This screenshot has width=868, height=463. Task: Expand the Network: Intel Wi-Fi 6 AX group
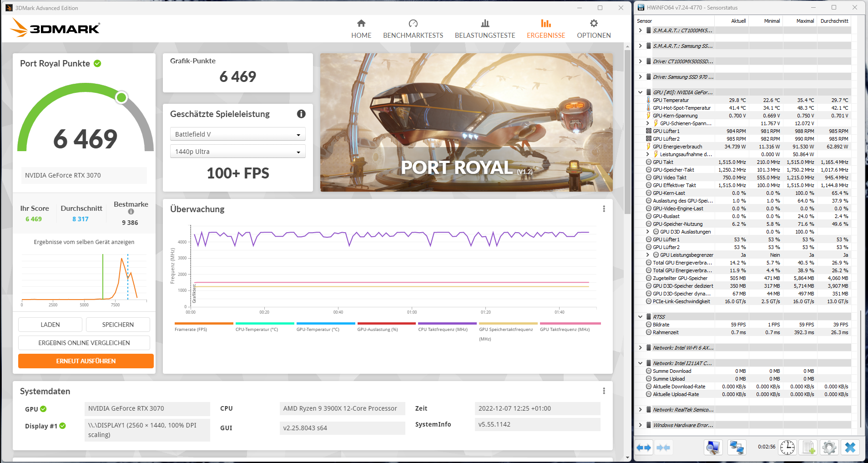coord(641,348)
